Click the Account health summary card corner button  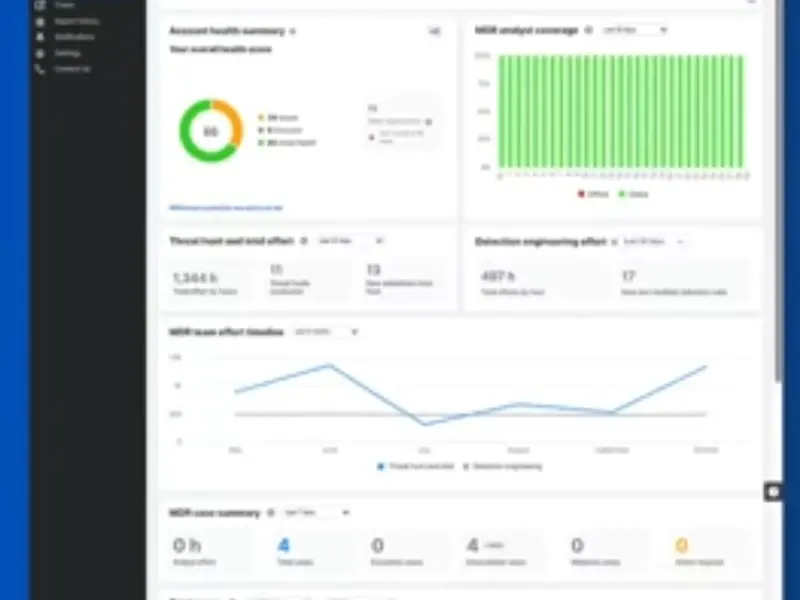(434, 32)
